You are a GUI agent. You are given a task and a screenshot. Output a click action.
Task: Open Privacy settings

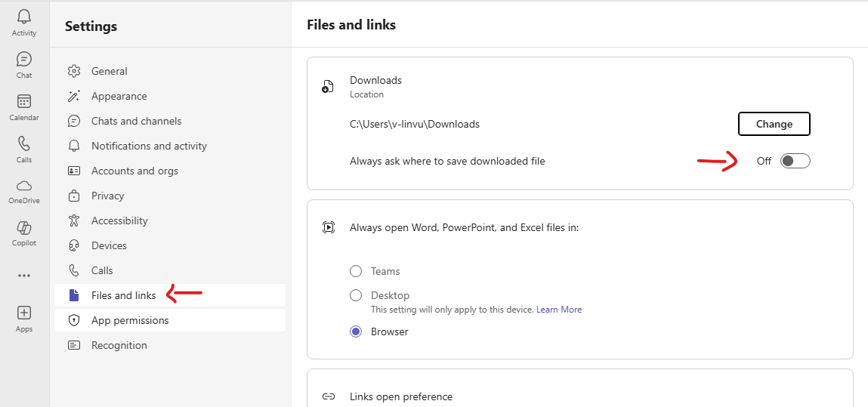tap(107, 196)
